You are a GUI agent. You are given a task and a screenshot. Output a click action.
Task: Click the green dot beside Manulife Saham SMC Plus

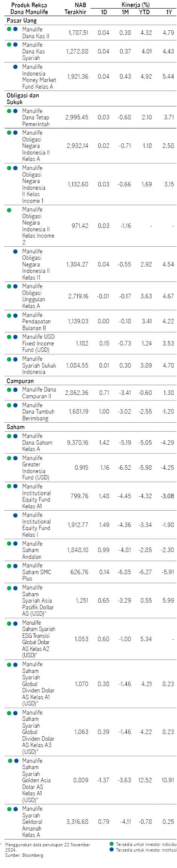(x=9, y=566)
